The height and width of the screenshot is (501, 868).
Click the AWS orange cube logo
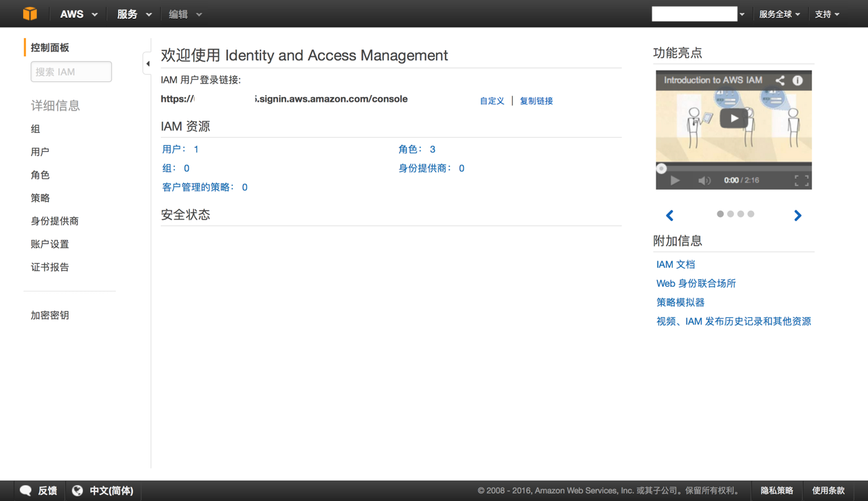(30, 14)
